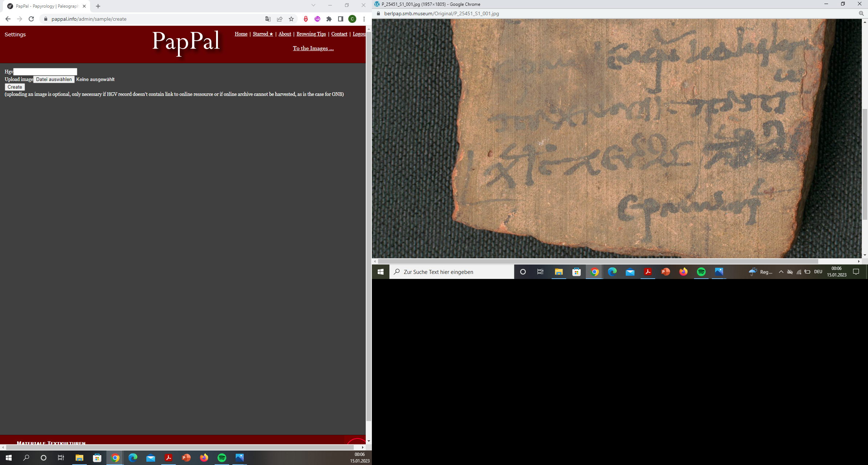
Task: Switch the DEU keyboard language indicator
Action: click(x=818, y=272)
